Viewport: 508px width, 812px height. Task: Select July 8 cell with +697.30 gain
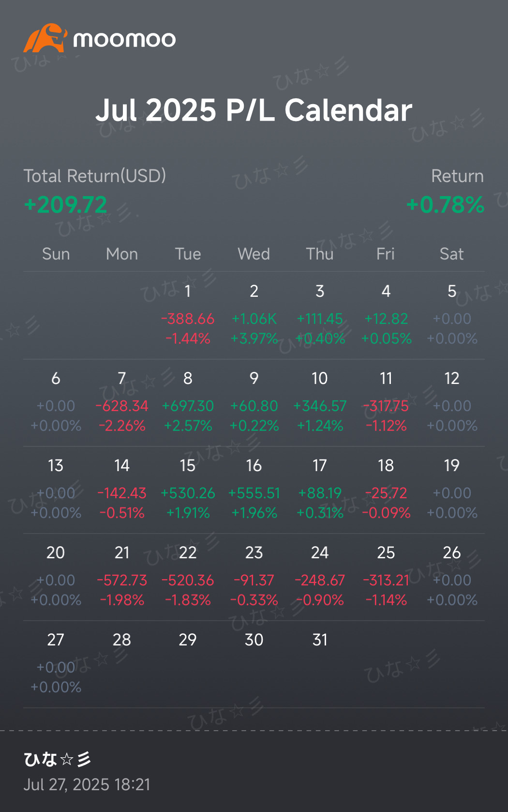click(188, 402)
